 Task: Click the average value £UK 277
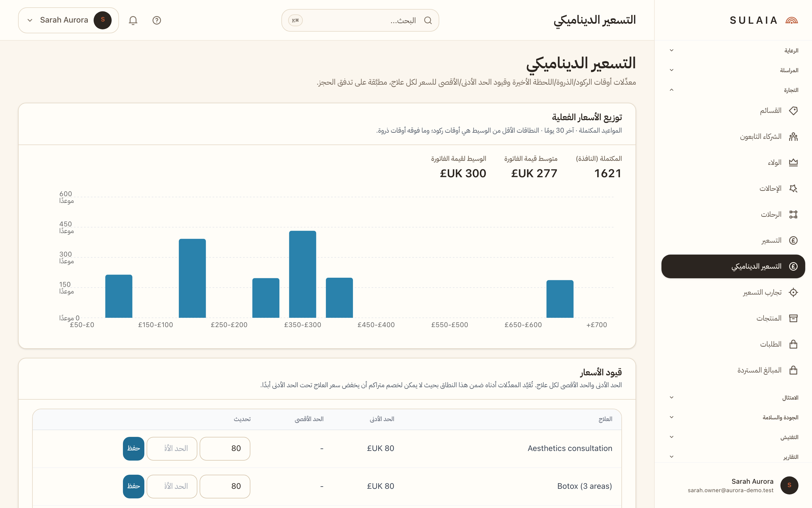pyautogui.click(x=534, y=173)
